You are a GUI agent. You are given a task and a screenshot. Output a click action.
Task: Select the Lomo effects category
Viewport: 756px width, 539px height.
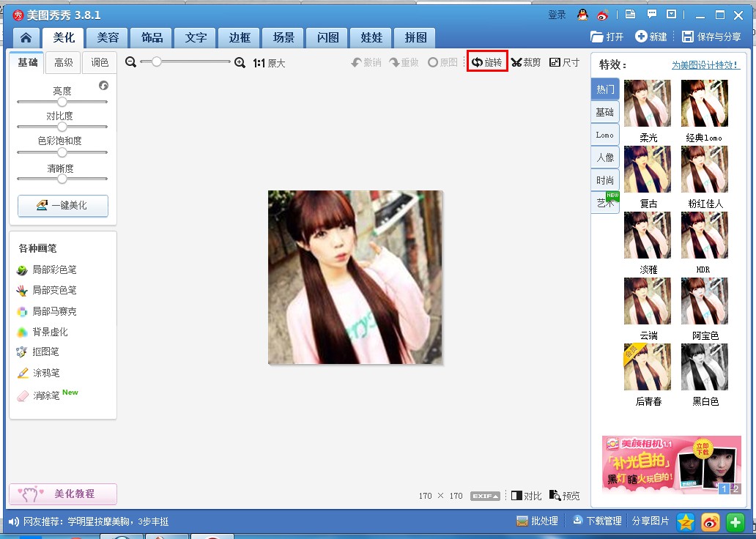[605, 135]
